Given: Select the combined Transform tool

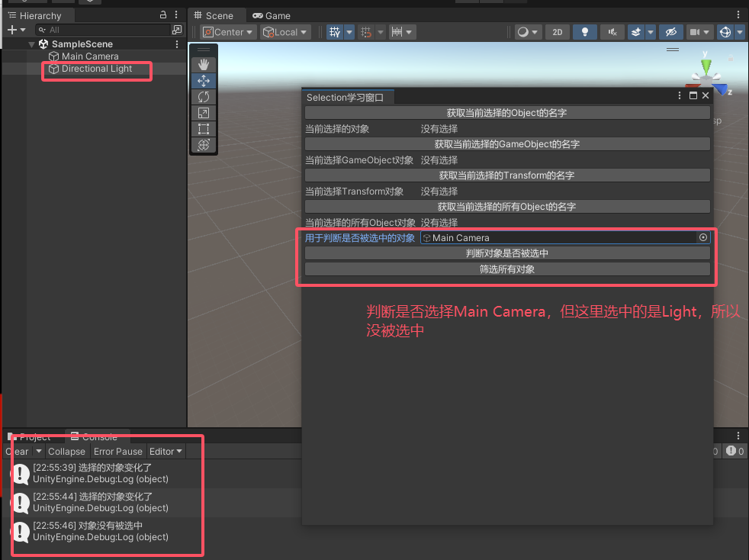Looking at the screenshot, I should [x=202, y=144].
